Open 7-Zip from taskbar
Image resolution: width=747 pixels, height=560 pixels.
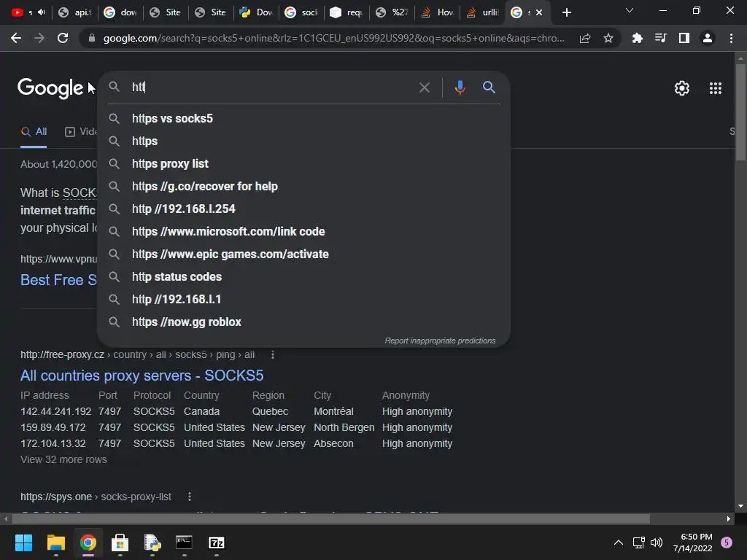click(x=216, y=542)
